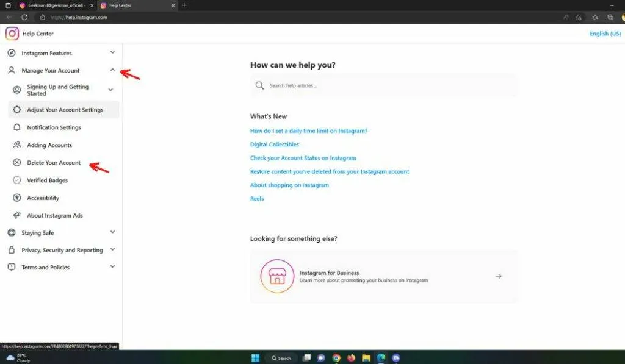
Task: Expand the Privacy, Security and Reporting chevron
Action: tap(112, 249)
